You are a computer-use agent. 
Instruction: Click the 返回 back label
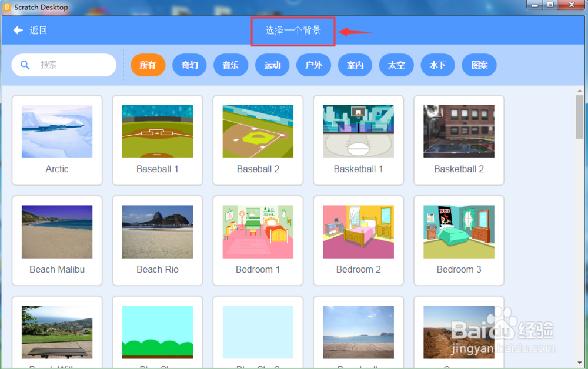(x=38, y=31)
